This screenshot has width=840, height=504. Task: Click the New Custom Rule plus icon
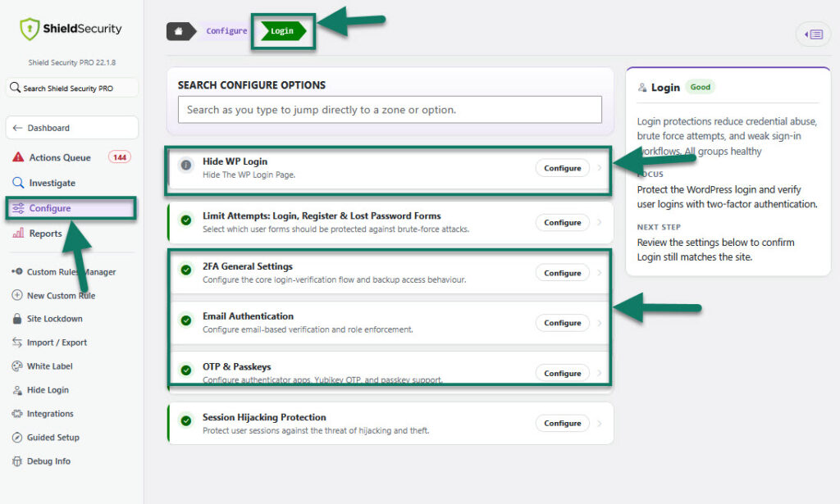pos(17,295)
